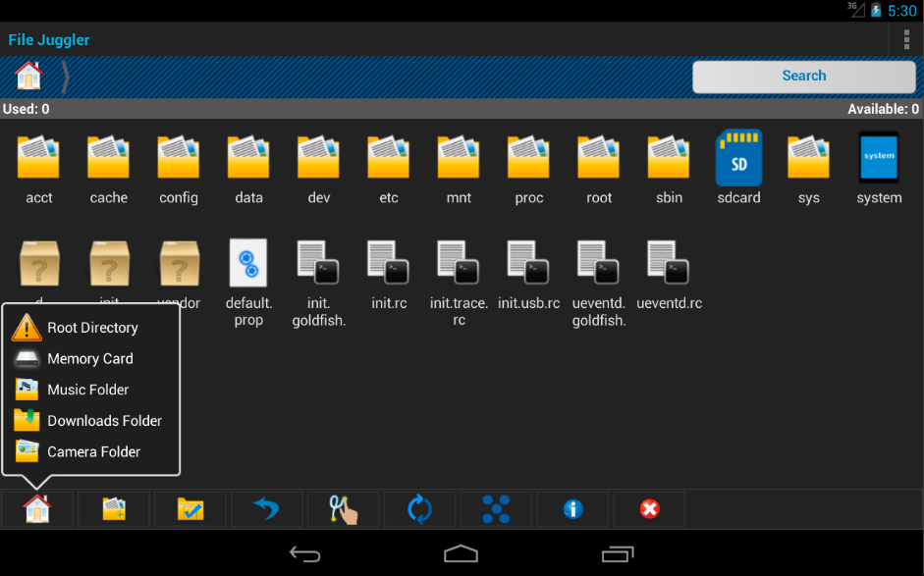Choose Camera Folder from the popup
This screenshot has width=924, height=576.
[91, 451]
